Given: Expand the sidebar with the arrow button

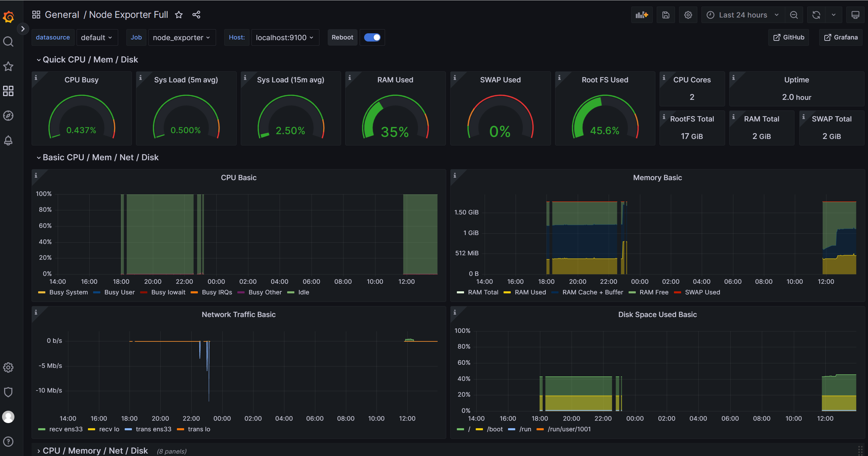Looking at the screenshot, I should click(x=23, y=29).
